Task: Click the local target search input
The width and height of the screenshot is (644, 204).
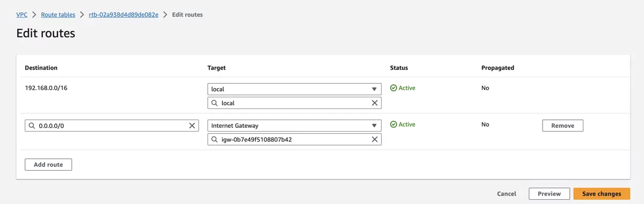Action: (294, 103)
